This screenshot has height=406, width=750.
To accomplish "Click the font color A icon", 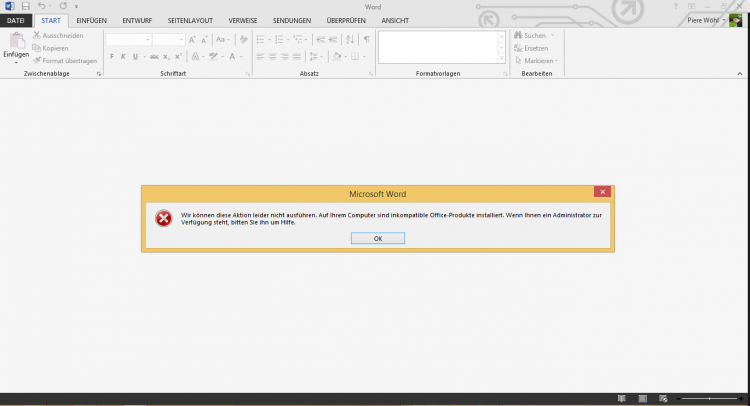I will click(x=232, y=56).
